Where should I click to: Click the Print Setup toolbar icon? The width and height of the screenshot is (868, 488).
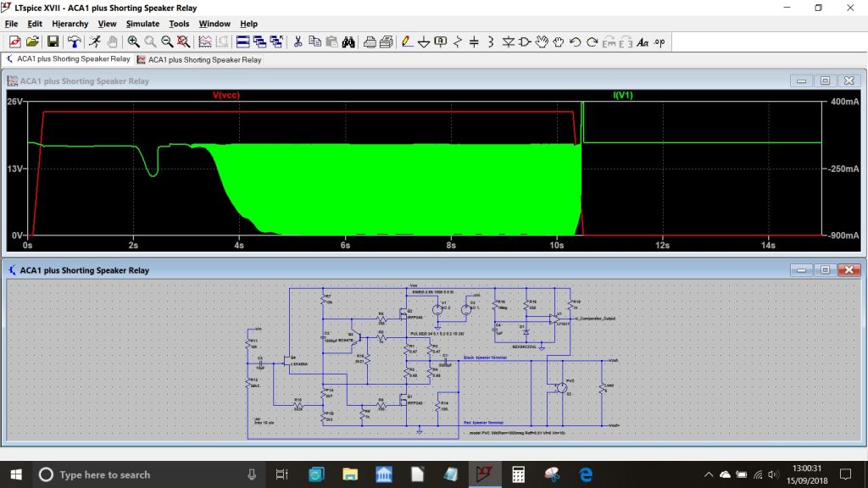point(387,42)
